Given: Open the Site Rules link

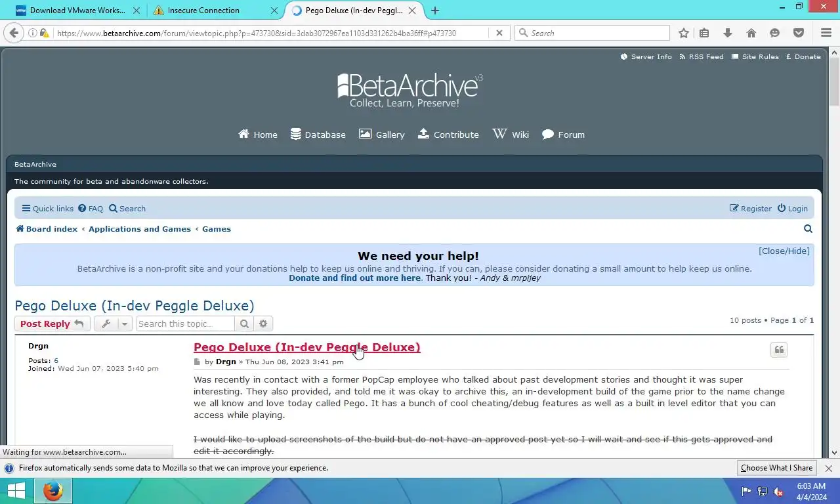Looking at the screenshot, I should (755, 56).
